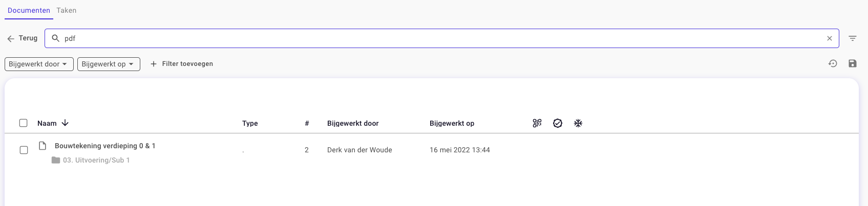Select the Documenten tab
The height and width of the screenshot is (206, 868).
click(x=29, y=10)
